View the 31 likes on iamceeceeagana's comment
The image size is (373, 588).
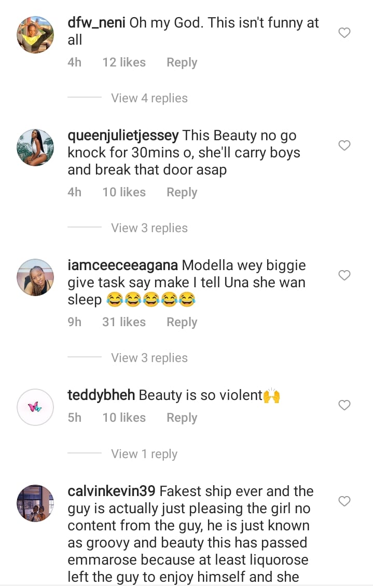click(x=124, y=322)
